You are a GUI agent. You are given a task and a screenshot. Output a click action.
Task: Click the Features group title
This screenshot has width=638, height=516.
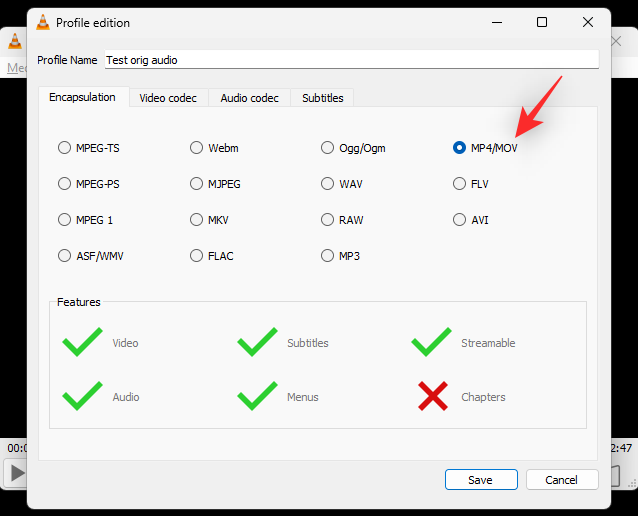coord(79,302)
